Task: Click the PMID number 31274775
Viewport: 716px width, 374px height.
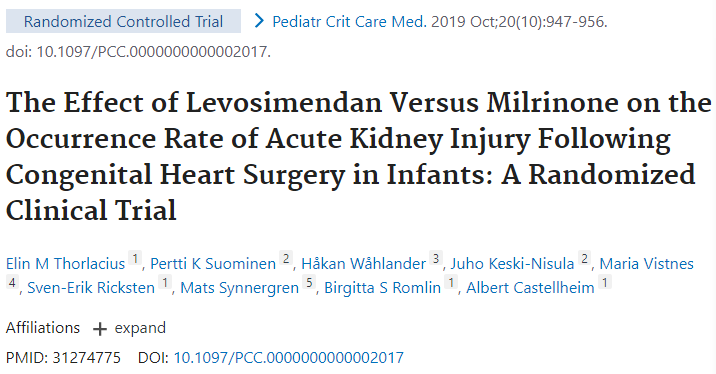Action: click(86, 358)
